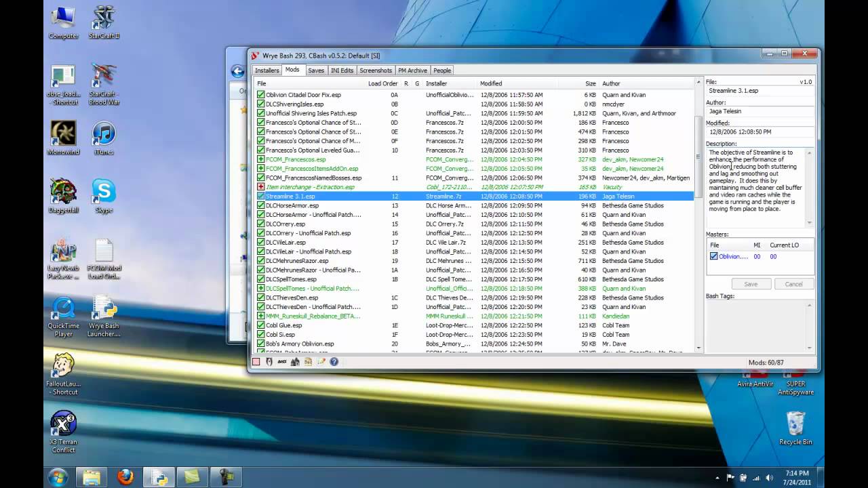Select the Morrowind desktop icon
Image resolution: width=868 pixels, height=488 pixels.
pos(63,138)
